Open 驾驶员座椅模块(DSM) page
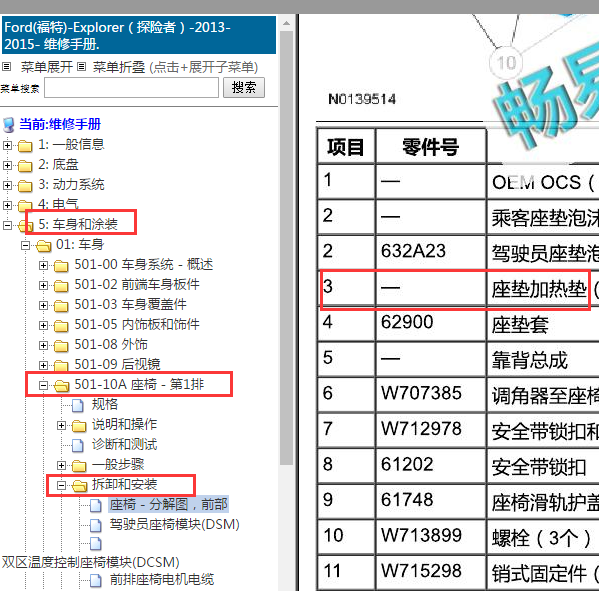Viewport: 599px width, 591px height. tap(175, 525)
